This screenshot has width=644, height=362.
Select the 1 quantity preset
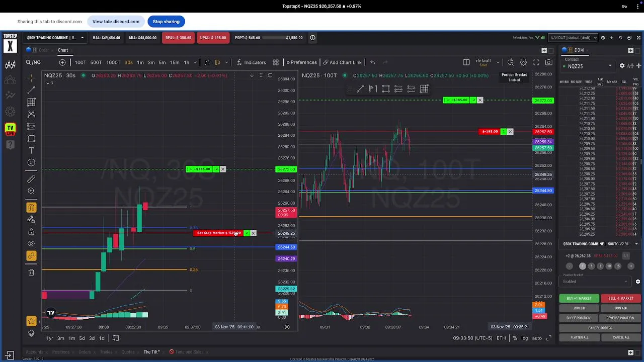[583, 266]
